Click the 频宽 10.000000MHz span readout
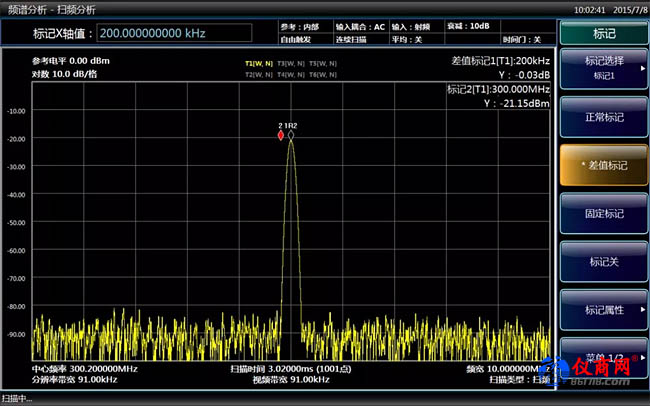The width and height of the screenshot is (650, 406). point(508,369)
